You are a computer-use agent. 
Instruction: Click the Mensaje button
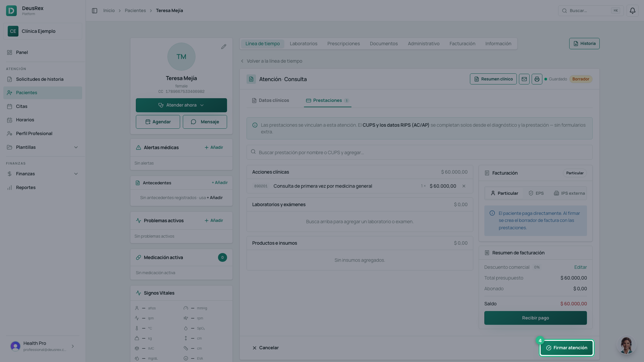[x=205, y=122]
